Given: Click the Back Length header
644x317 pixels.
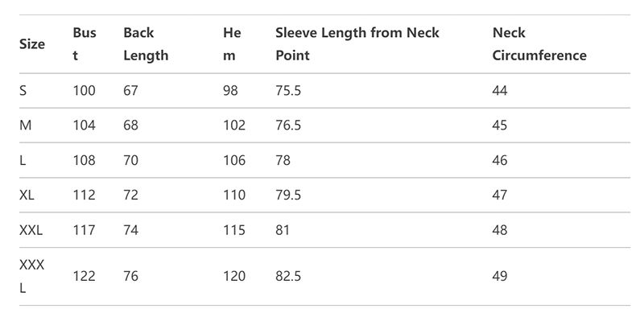Looking at the screenshot, I should (146, 44).
